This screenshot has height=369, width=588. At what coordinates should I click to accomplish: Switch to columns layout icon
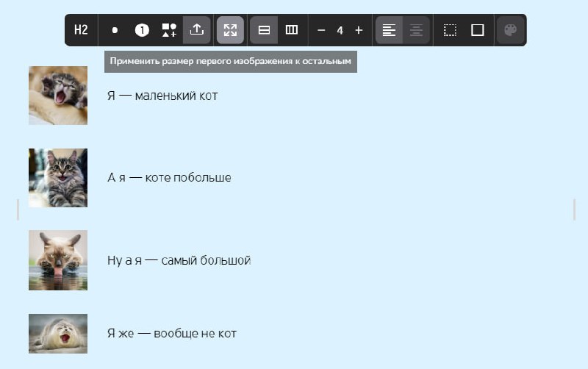(x=292, y=30)
